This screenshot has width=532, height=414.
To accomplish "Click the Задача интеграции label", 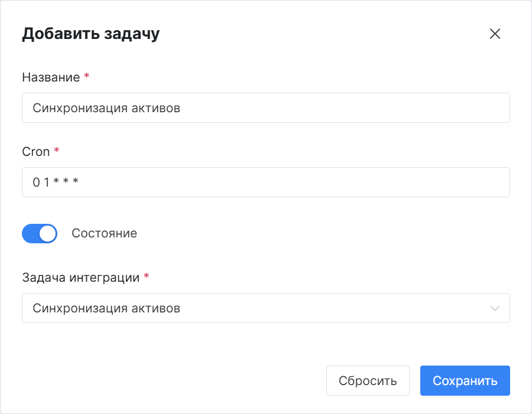I will point(81,278).
